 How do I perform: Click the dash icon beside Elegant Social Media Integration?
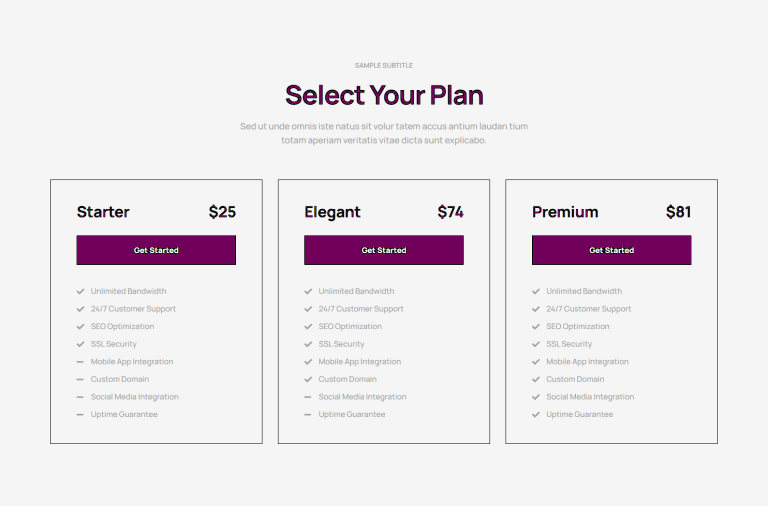click(308, 397)
